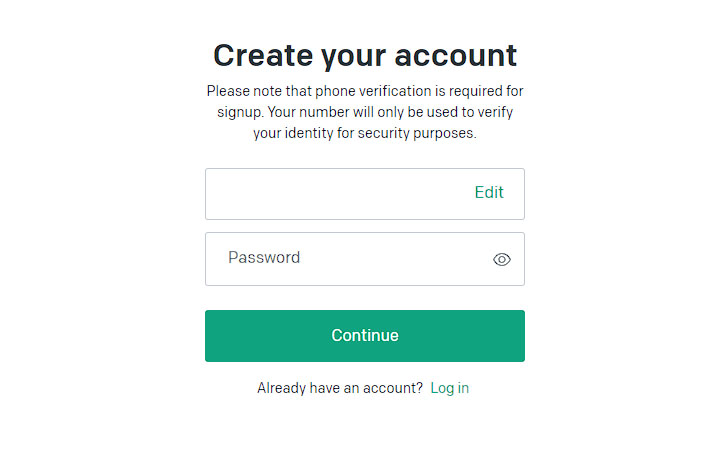Click the "Already have an account?" text
This screenshot has width=717, height=450.
(x=340, y=388)
